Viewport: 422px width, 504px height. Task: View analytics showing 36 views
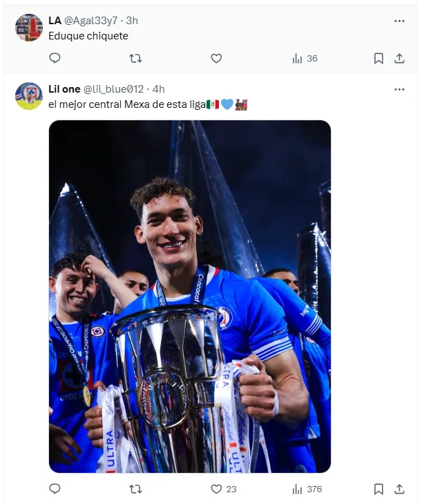click(305, 59)
